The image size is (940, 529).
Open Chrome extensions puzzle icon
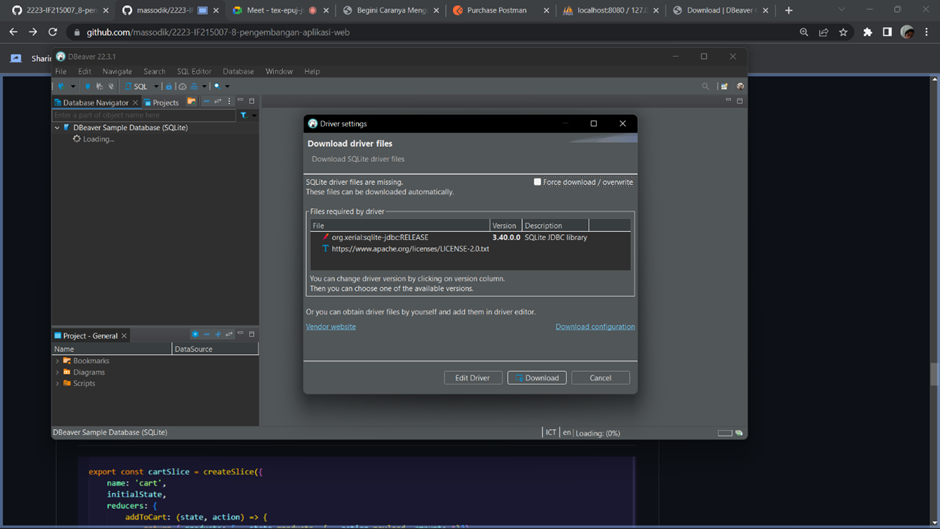[x=867, y=32]
